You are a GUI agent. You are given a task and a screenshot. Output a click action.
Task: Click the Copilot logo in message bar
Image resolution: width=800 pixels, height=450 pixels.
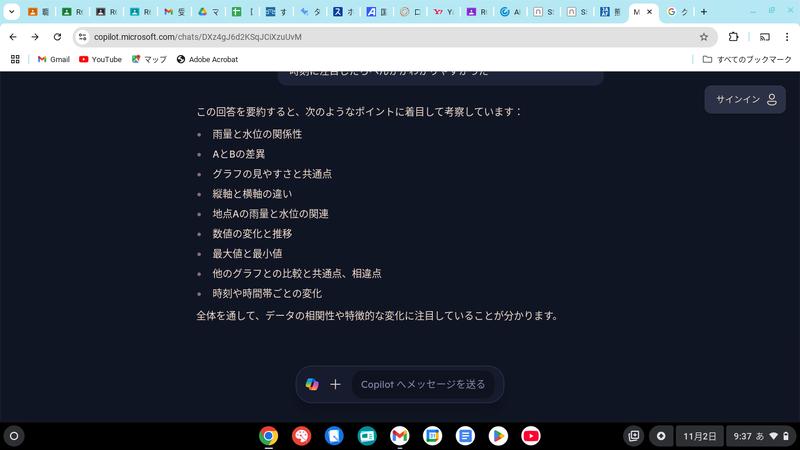click(x=312, y=384)
